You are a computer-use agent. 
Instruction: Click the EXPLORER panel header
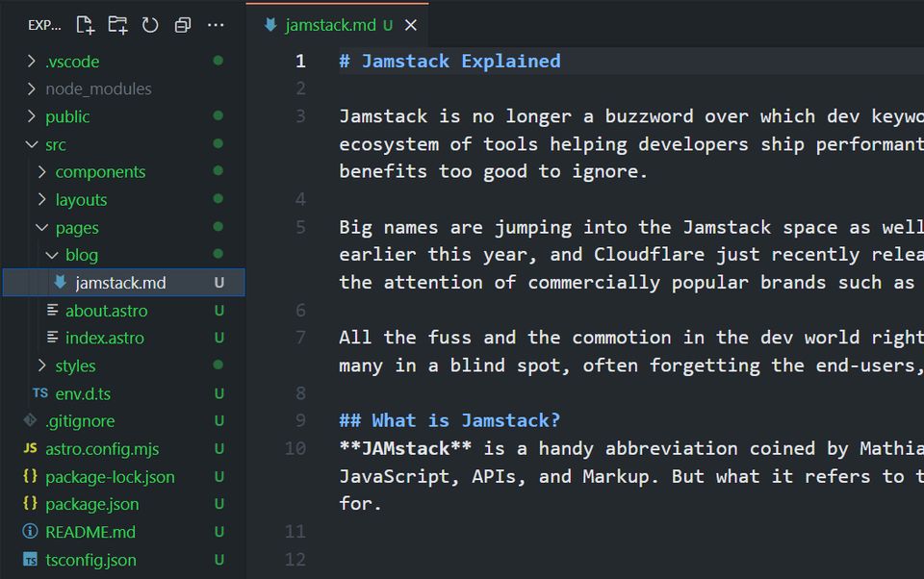click(44, 27)
